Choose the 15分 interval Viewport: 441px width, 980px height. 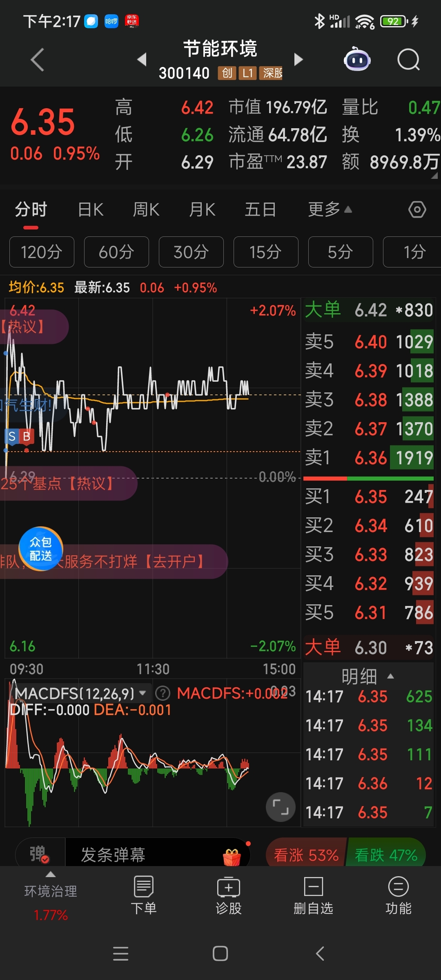266,252
